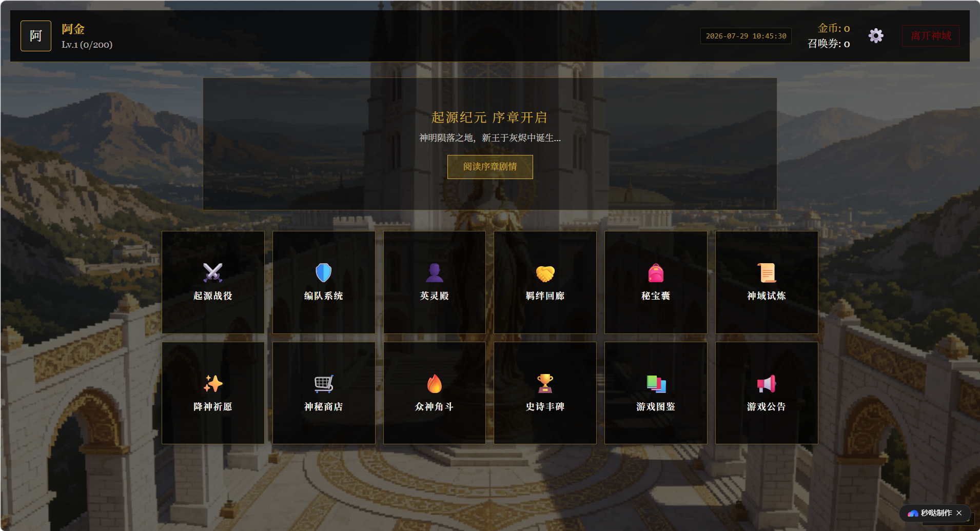This screenshot has height=531, width=980.
Task: Open the handshake icon for 羁绊回廊
Action: click(x=545, y=273)
